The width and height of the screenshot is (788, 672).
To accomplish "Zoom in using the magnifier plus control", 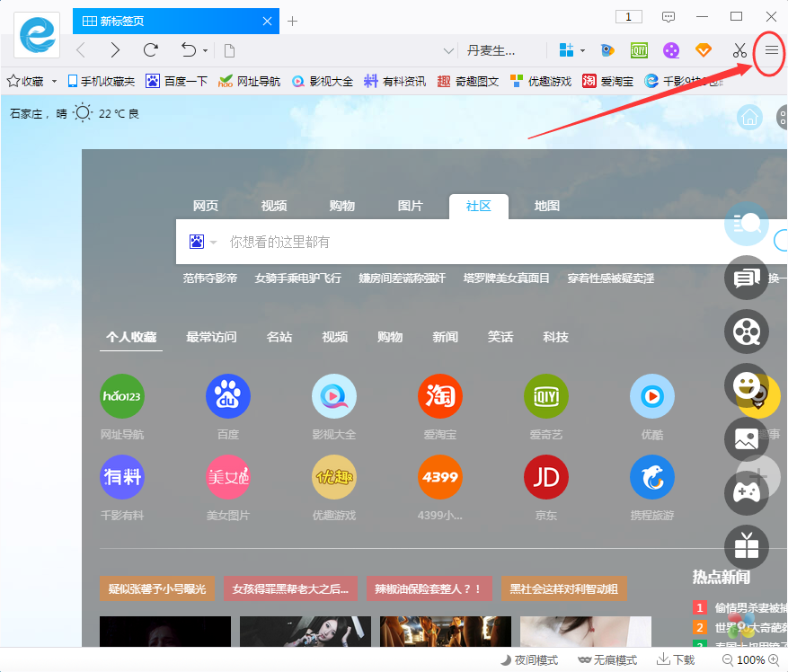I will tap(775, 659).
